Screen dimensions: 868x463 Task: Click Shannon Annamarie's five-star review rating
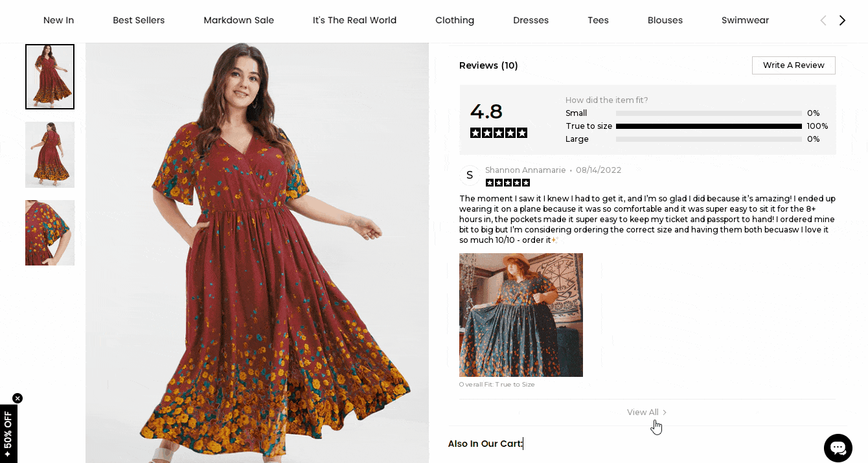tap(508, 183)
